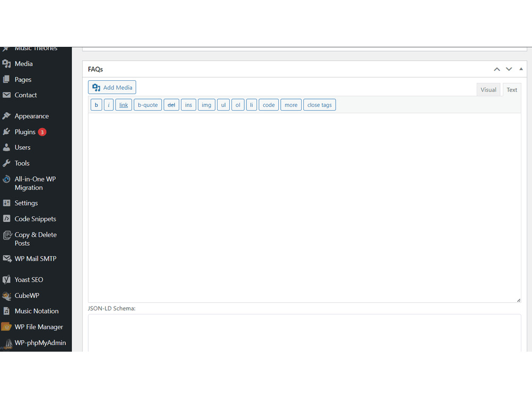Insert del strikethrough tag
The height and width of the screenshot is (399, 532).
171,105
